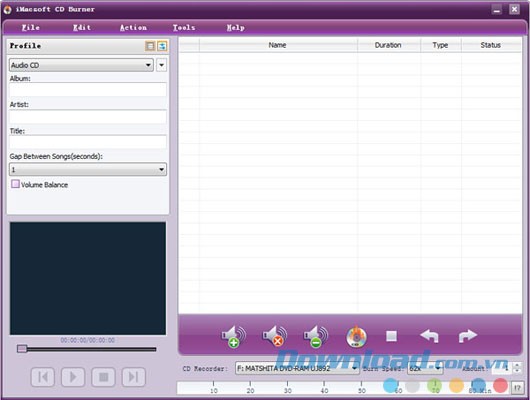Open the File menu
Image resolution: width=530 pixels, height=400 pixels.
pyautogui.click(x=31, y=27)
